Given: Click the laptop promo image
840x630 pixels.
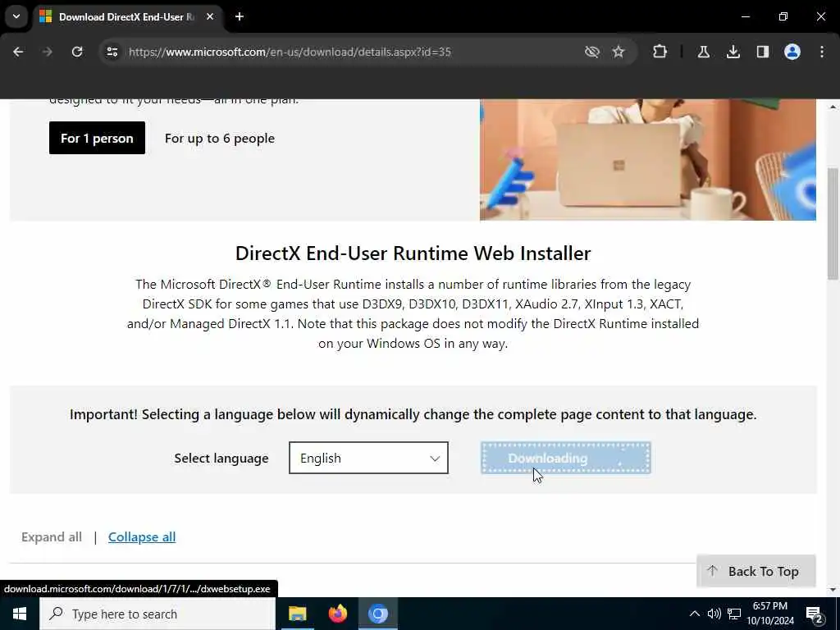Looking at the screenshot, I should 648,160.
